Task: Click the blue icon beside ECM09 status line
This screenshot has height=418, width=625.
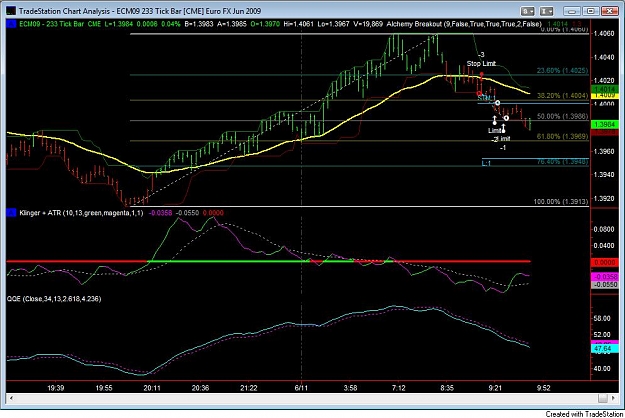Action: coord(11,24)
